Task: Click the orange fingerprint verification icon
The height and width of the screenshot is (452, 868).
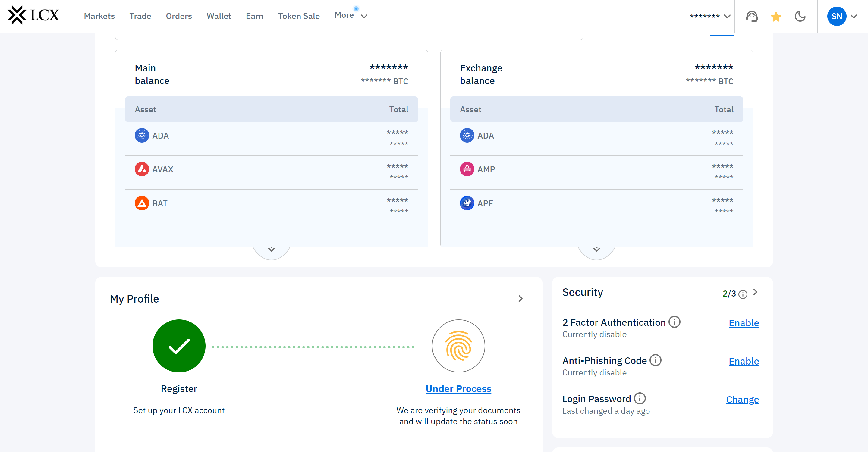Action: [458, 346]
